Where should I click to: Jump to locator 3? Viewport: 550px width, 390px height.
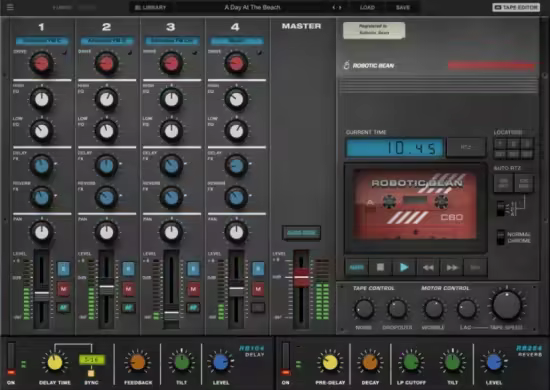527,143
